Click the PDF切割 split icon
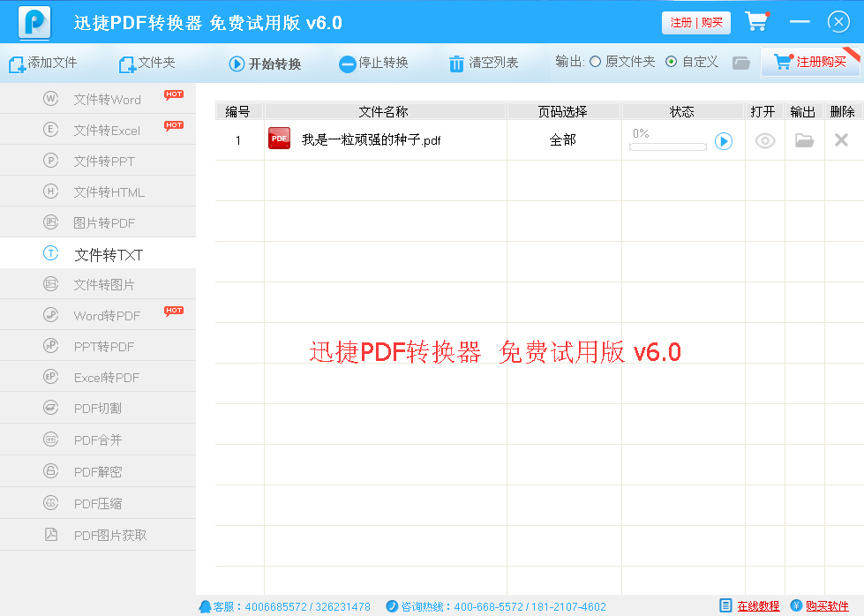The height and width of the screenshot is (616, 864). pyautogui.click(x=50, y=408)
